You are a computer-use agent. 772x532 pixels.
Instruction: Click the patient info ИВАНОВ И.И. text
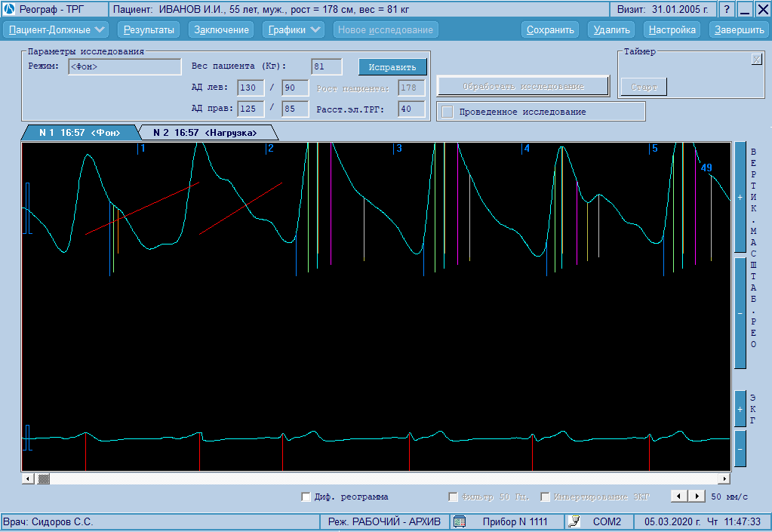261,9
